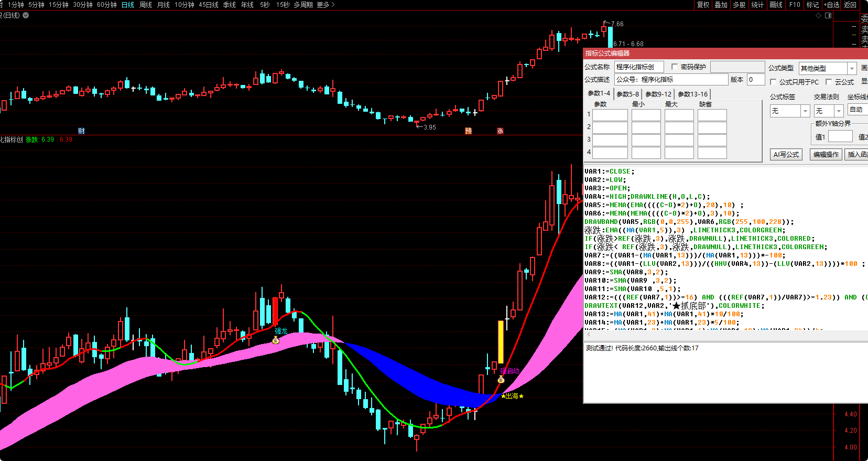Open the 交易法则 dropdown
Viewport: 868px width, 461px height.
click(839, 111)
